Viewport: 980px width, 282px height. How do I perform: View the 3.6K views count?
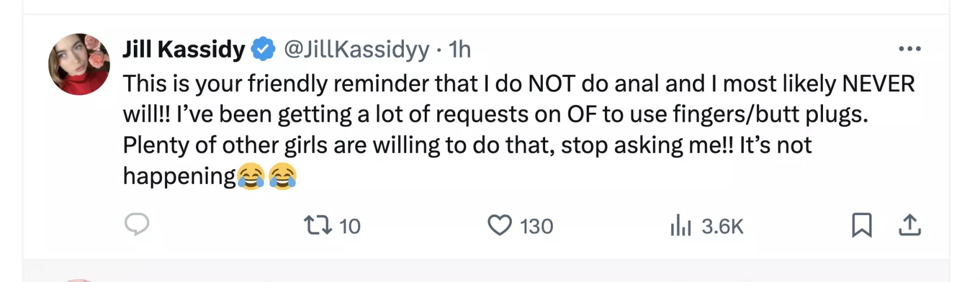[722, 226]
